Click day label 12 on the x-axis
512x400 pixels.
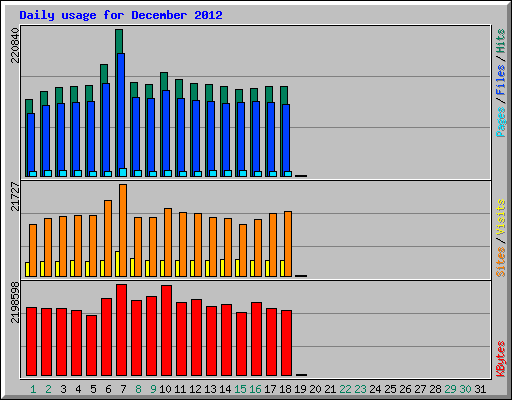click(x=195, y=389)
